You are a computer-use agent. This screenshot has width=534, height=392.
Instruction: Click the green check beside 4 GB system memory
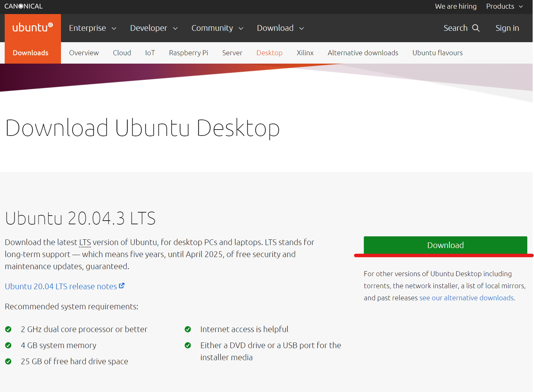click(x=8, y=345)
